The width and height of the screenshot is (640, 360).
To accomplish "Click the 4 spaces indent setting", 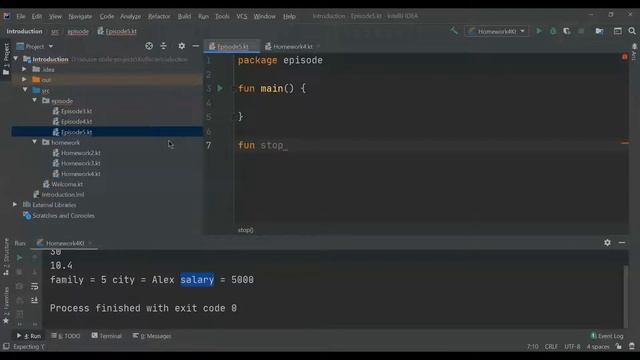I will [x=598, y=347].
